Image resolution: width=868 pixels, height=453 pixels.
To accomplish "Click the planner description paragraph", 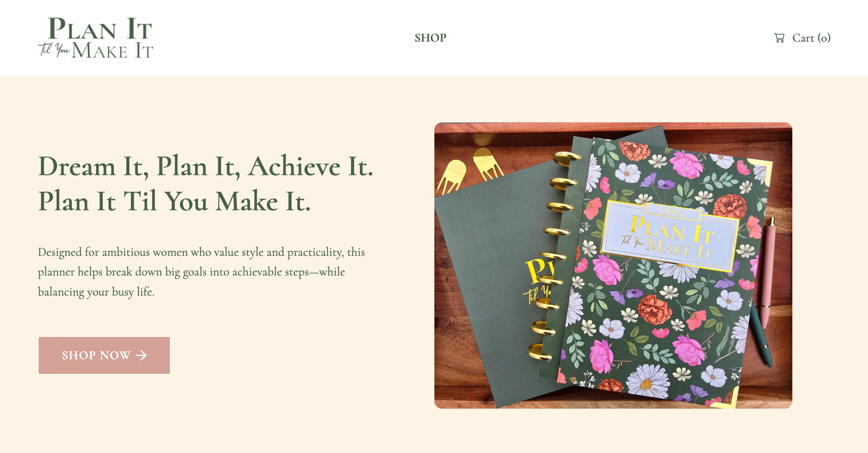I will 201,272.
